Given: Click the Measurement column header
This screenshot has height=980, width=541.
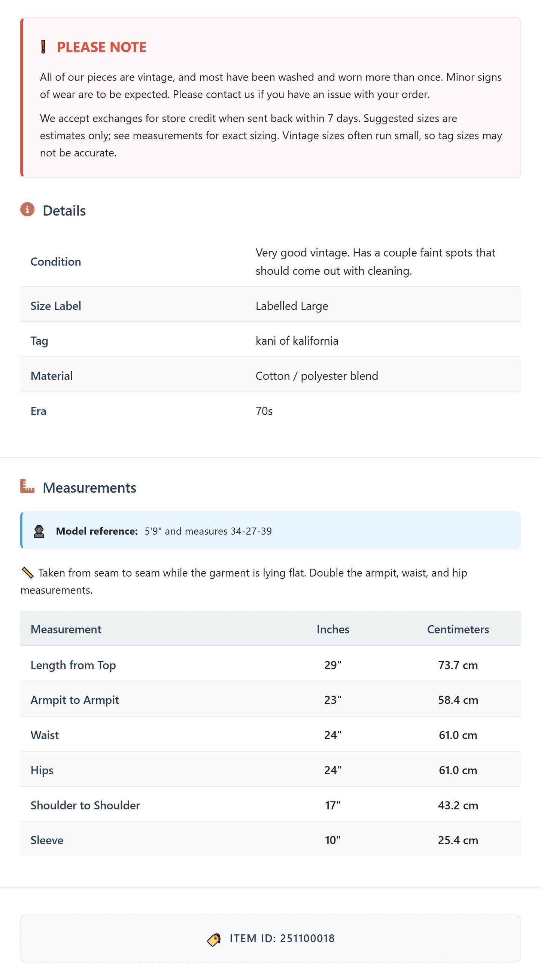Looking at the screenshot, I should [x=66, y=629].
